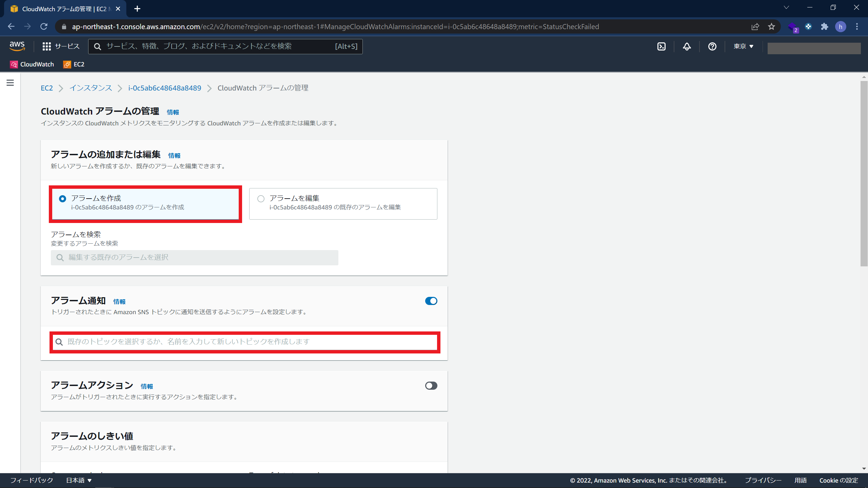This screenshot has width=868, height=488.
Task: Open the CloudShell terminal icon
Action: click(662, 46)
